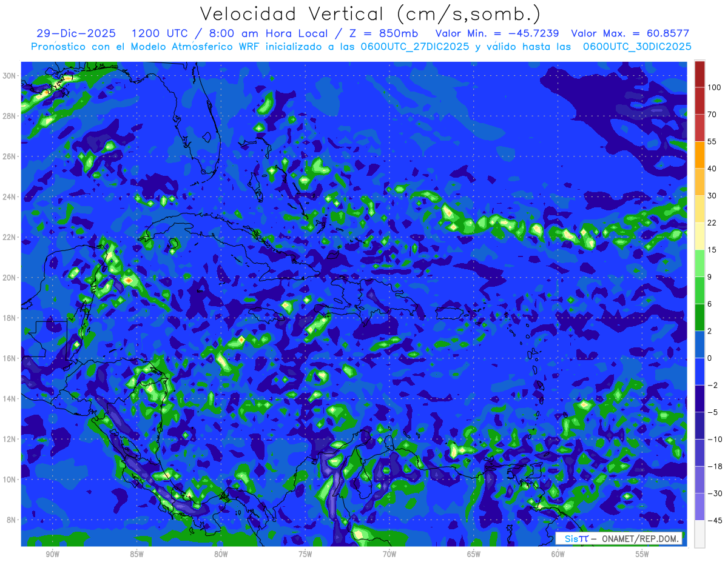This screenshot has width=728, height=562.
Task: Click the yellow swatch between 22 and 30
Action: coord(699,209)
